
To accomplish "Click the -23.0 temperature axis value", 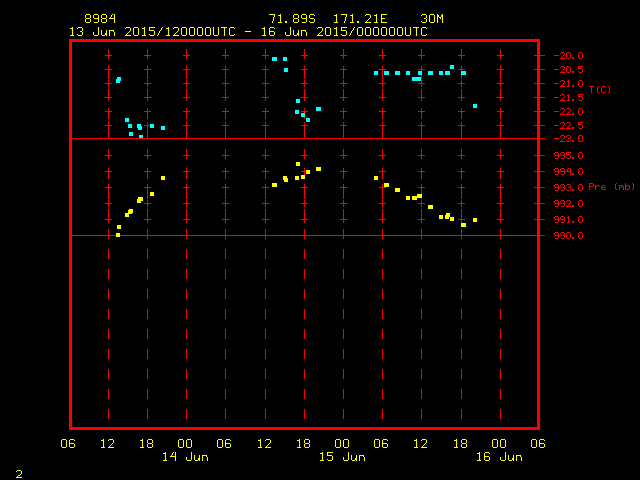I will coord(569,139).
